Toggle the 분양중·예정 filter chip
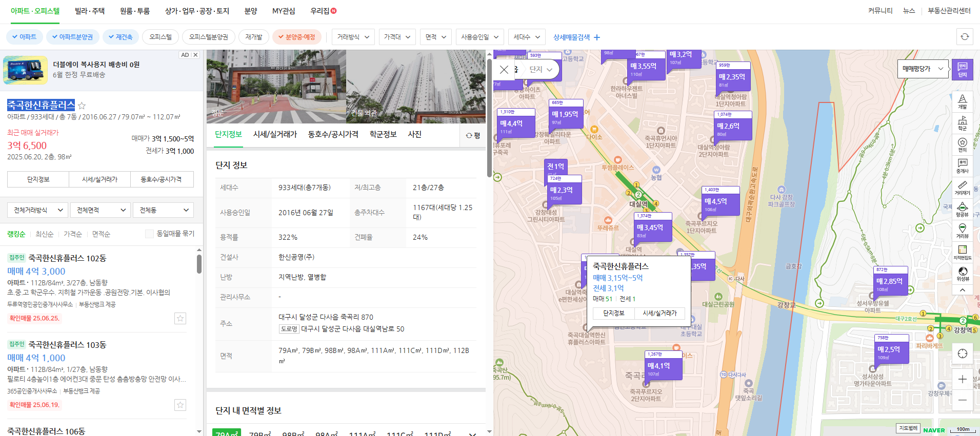980x436 pixels. click(x=297, y=37)
